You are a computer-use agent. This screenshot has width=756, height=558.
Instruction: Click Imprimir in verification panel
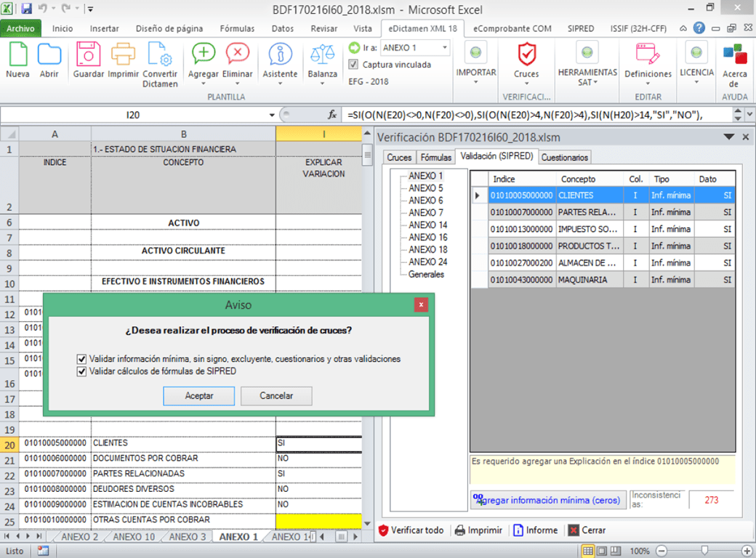pos(479,530)
